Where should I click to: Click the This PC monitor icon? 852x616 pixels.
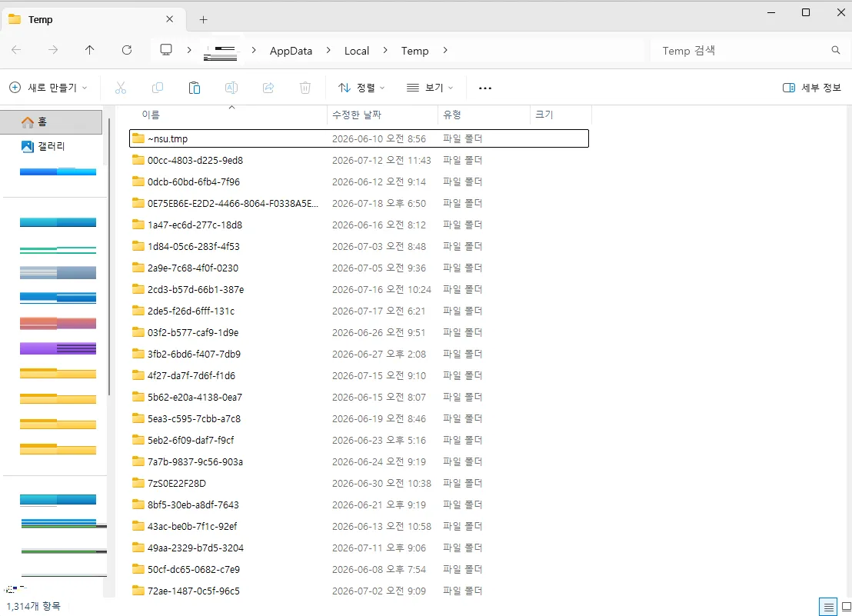pos(166,50)
